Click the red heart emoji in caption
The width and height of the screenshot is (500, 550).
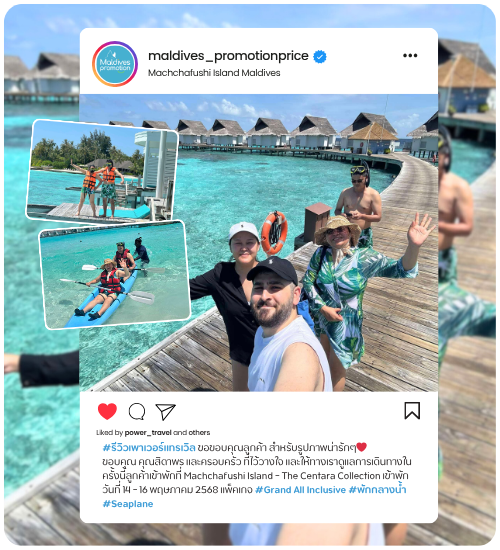361,447
